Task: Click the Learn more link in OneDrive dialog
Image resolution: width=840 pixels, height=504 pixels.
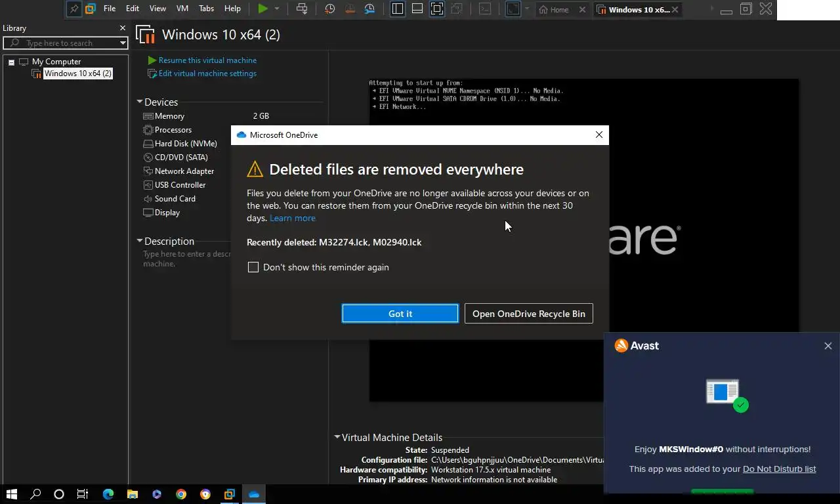Action: pyautogui.click(x=293, y=218)
